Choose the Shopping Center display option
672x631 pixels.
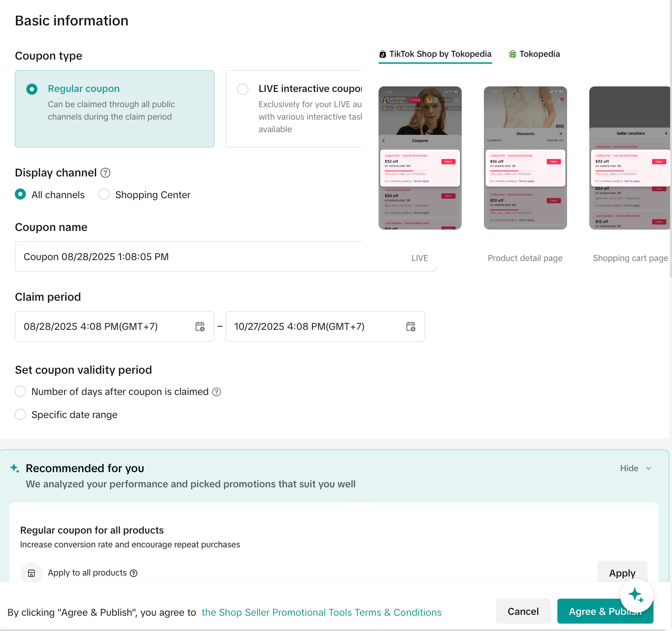point(104,194)
